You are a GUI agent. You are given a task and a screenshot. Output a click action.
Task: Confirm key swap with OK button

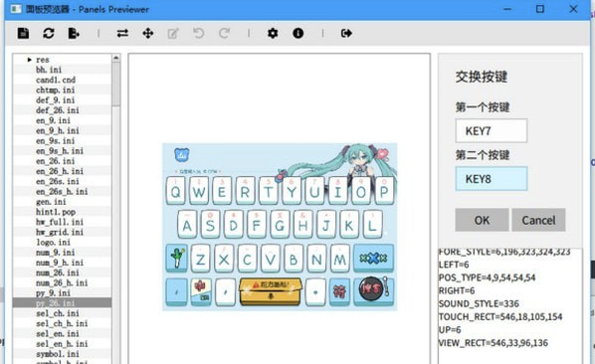482,220
